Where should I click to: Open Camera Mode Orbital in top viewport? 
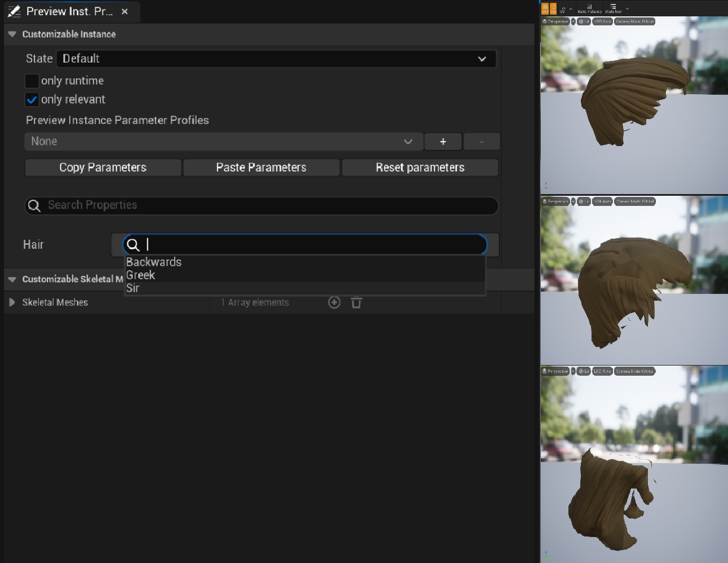635,21
